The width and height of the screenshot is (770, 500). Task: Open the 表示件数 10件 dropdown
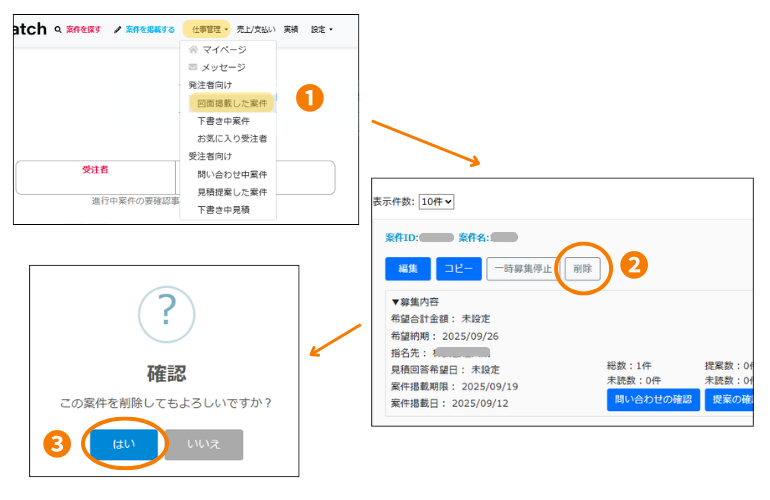(x=436, y=201)
